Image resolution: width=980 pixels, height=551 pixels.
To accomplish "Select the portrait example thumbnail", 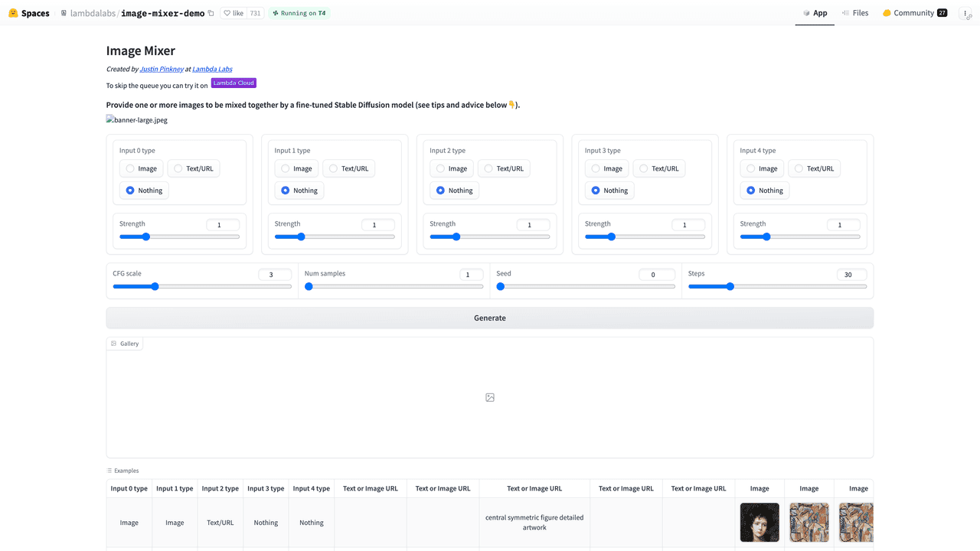I will click(759, 523).
